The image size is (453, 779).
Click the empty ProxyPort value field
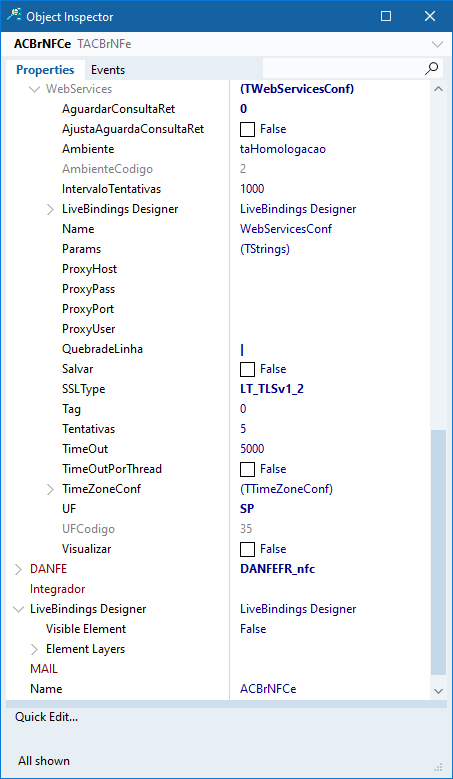click(x=330, y=309)
